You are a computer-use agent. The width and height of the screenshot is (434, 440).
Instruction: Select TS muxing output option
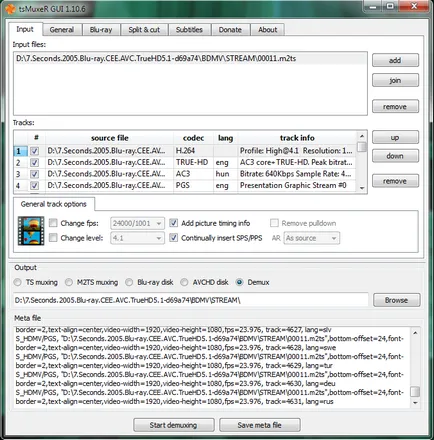[17, 282]
